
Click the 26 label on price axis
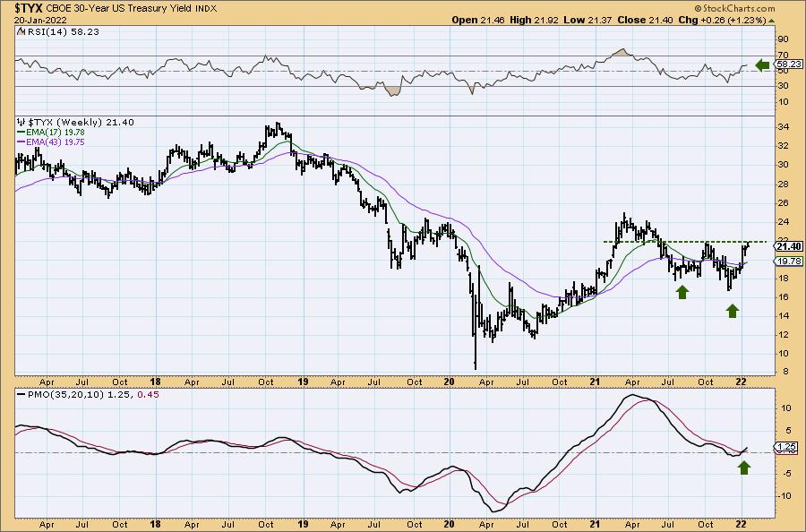click(784, 203)
